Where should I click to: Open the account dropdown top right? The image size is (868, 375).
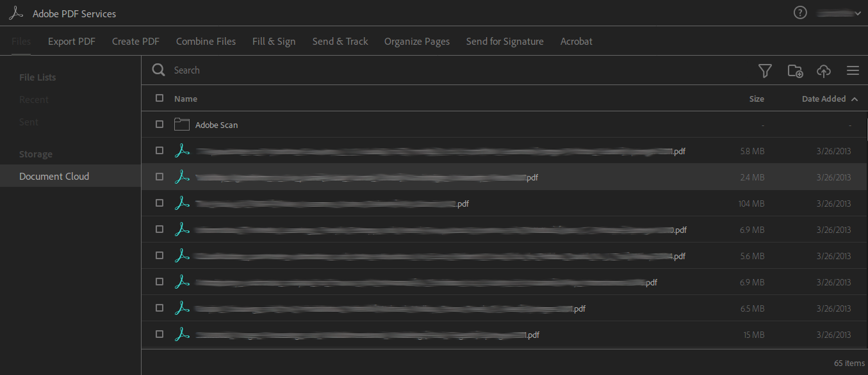[x=839, y=12]
